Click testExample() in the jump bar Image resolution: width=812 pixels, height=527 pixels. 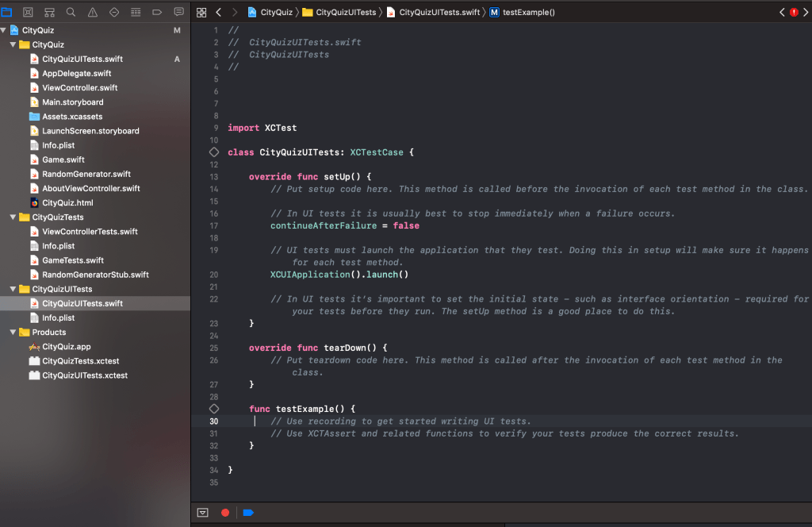tap(528, 13)
